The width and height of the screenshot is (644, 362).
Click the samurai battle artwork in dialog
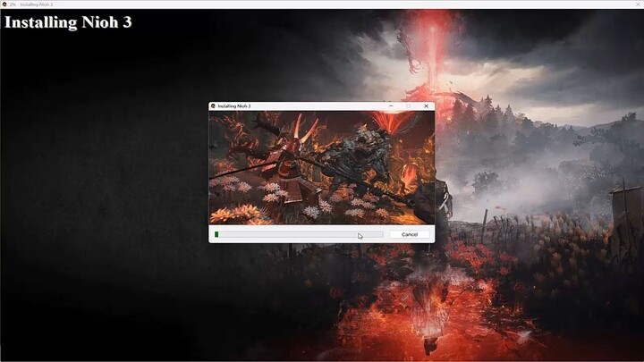coord(322,167)
